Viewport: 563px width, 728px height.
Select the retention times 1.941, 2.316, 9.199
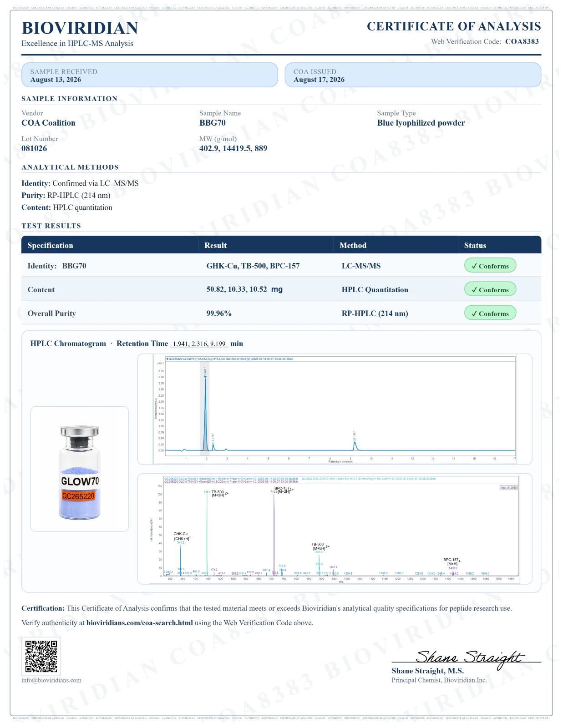(x=199, y=344)
